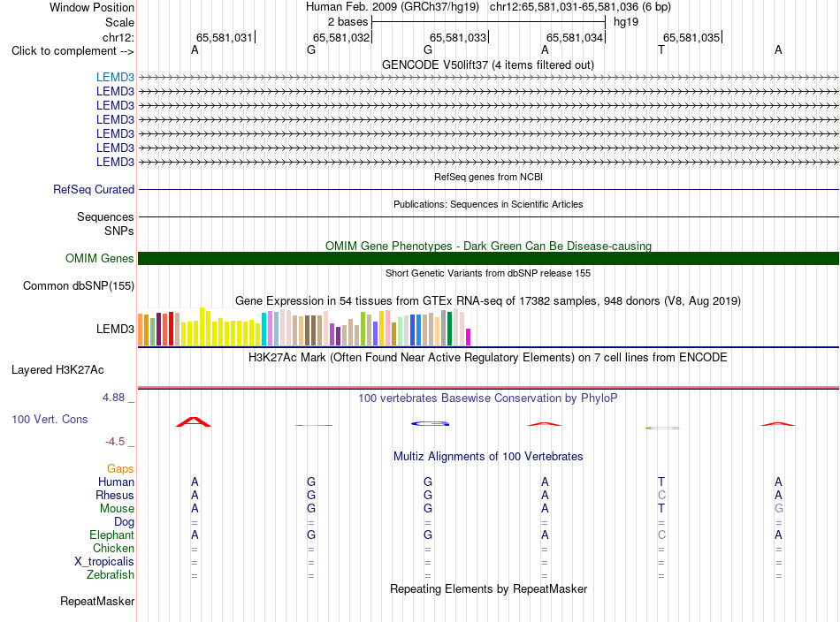
Task: Click the 'Rhesus' species row label
Action: point(115,495)
